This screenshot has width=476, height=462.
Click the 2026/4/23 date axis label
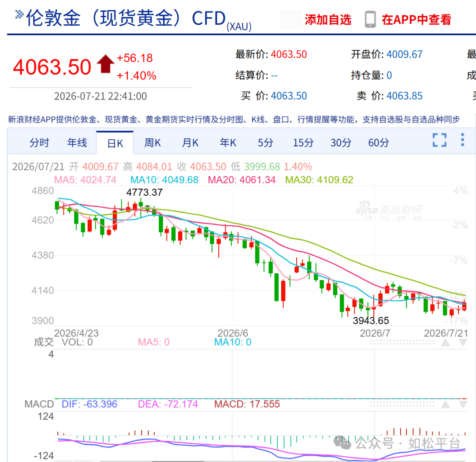click(77, 333)
